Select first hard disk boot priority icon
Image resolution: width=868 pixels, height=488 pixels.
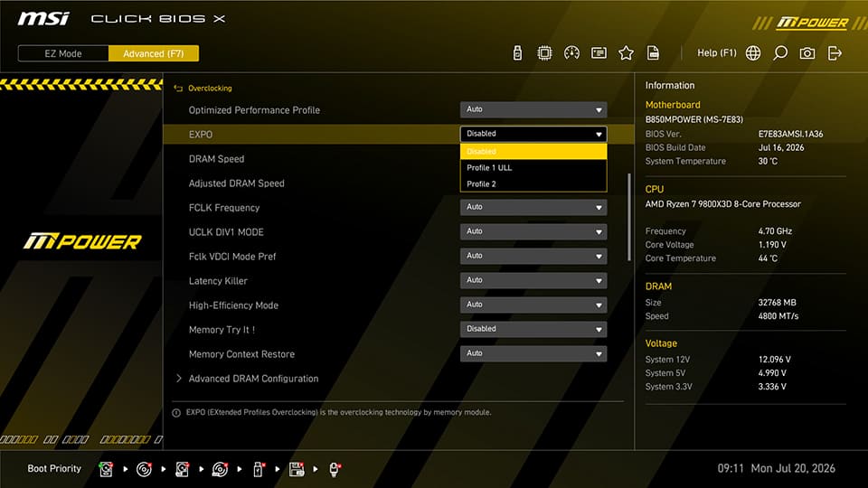pos(106,469)
